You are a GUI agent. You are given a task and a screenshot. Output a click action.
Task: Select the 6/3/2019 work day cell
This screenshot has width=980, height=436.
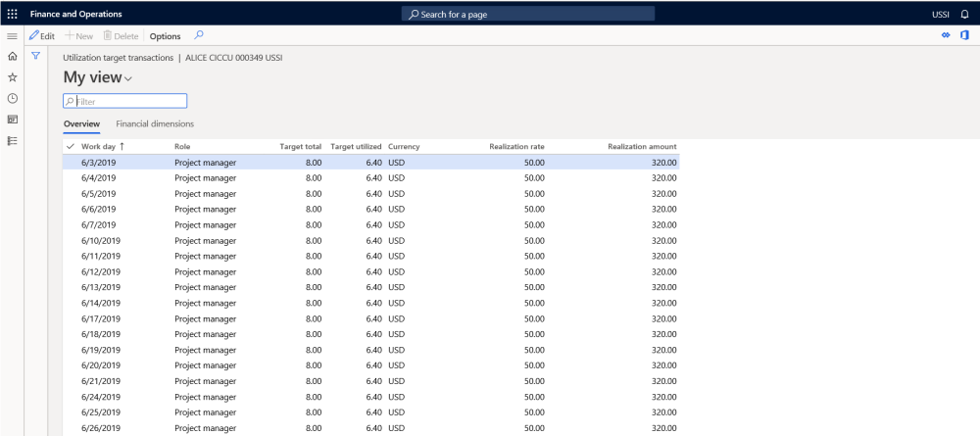(99, 163)
